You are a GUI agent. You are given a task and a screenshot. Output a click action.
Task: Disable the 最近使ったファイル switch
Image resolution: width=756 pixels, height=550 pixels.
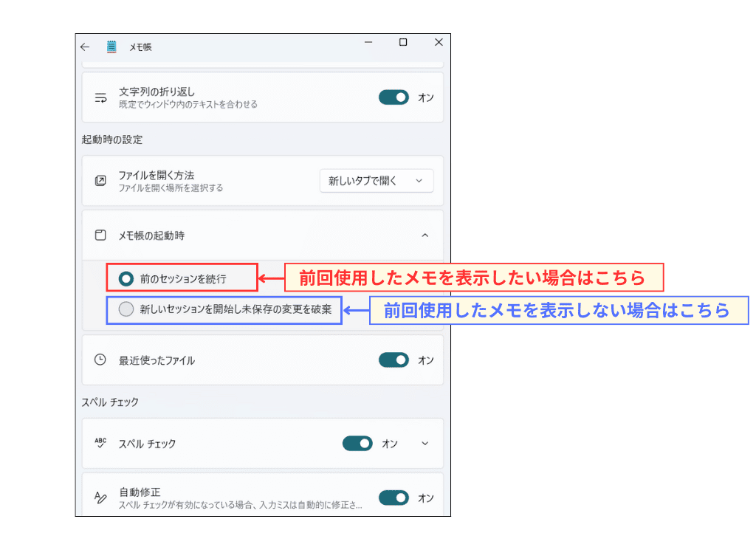coord(394,360)
